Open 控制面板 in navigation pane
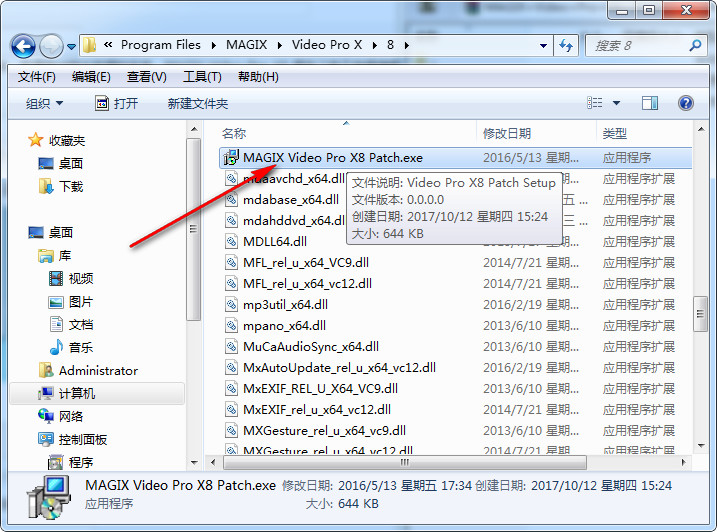 83,440
